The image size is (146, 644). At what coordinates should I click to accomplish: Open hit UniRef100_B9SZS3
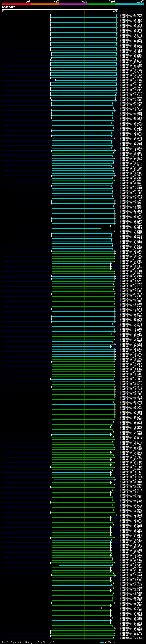click(x=131, y=27)
